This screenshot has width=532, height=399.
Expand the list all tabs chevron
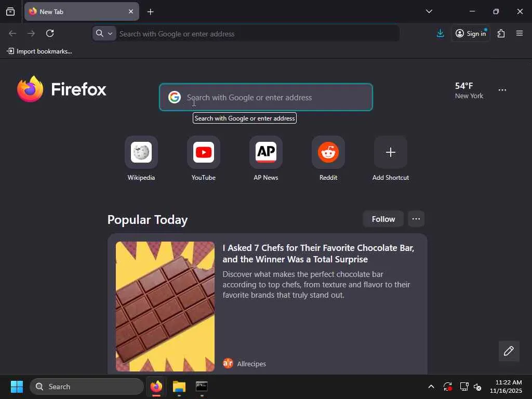pos(429,11)
